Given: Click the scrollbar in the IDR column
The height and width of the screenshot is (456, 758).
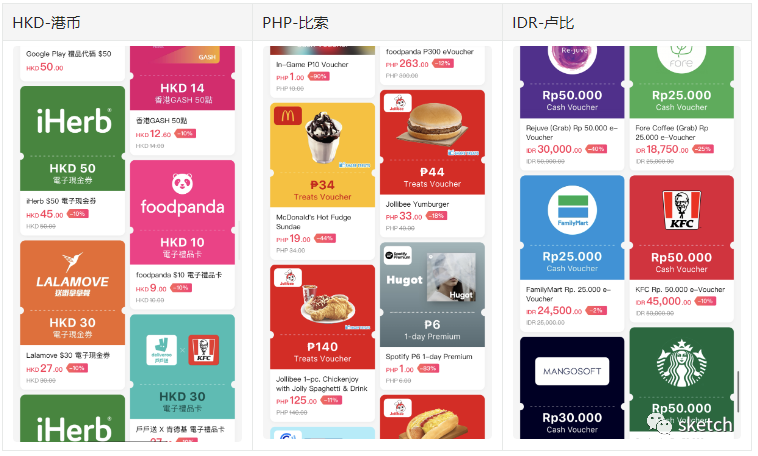Looking at the screenshot, I should pyautogui.click(x=738, y=392).
